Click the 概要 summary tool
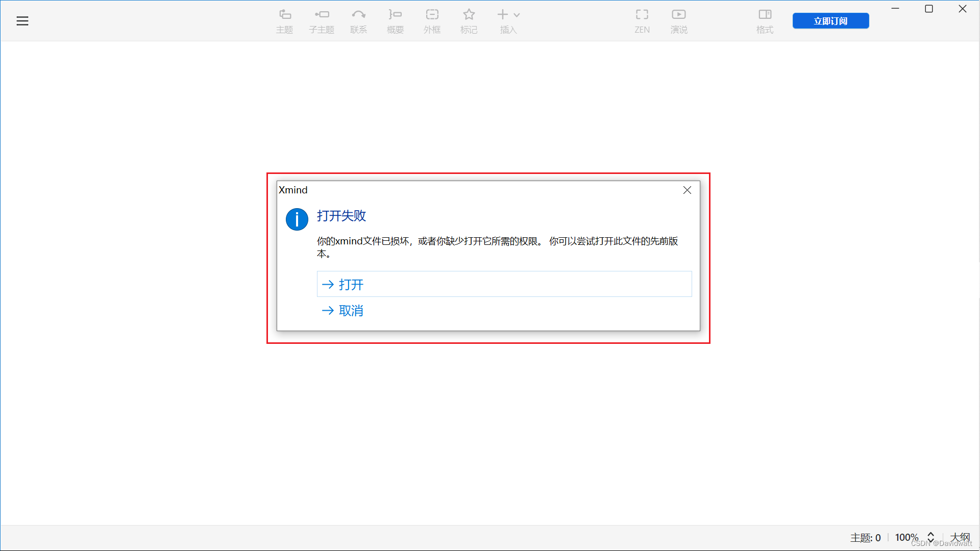 (396, 21)
